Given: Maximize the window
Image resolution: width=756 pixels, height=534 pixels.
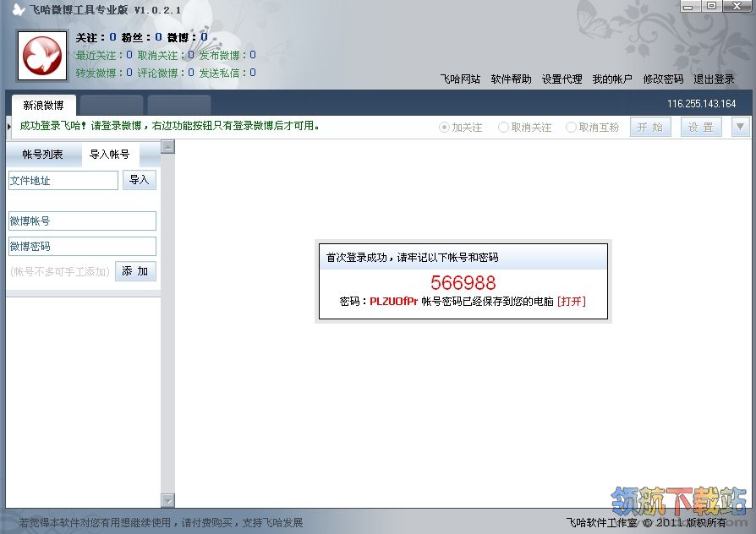Looking at the screenshot, I should 711,6.
